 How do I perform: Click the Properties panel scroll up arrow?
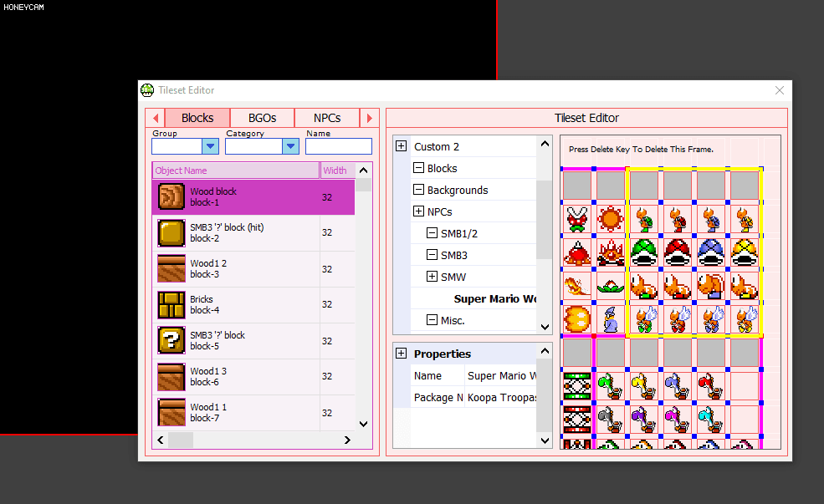tap(545, 351)
